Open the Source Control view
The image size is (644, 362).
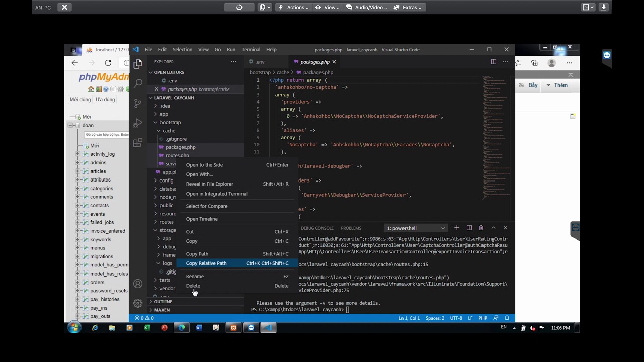click(x=138, y=103)
